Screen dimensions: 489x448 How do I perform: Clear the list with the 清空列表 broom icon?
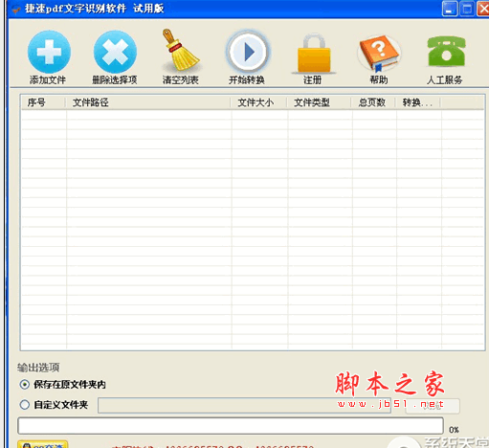point(181,50)
